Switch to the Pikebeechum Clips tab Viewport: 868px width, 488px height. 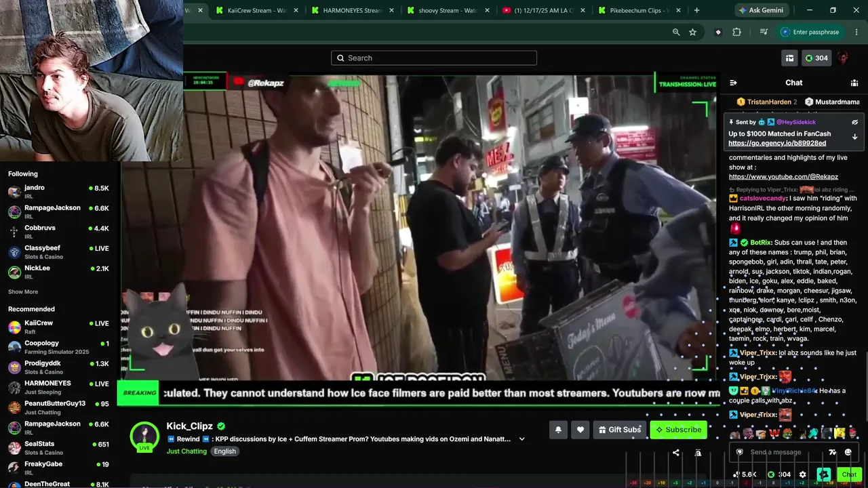coord(639,10)
